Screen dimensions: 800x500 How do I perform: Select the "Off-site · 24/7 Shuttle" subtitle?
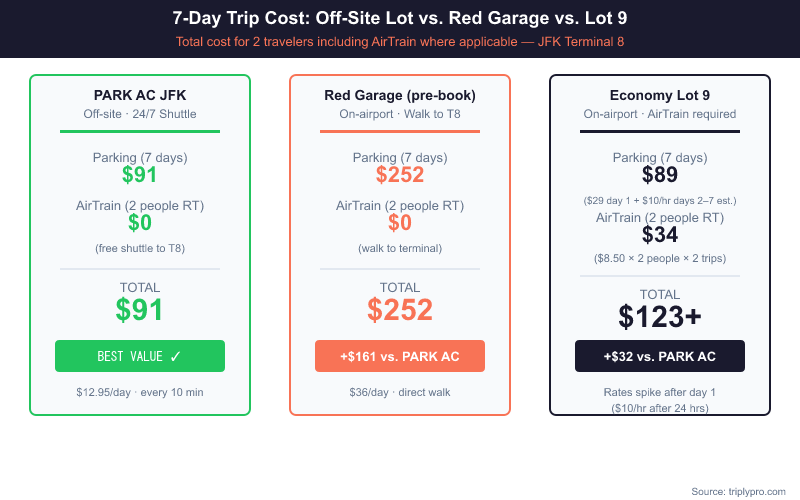[140, 114]
